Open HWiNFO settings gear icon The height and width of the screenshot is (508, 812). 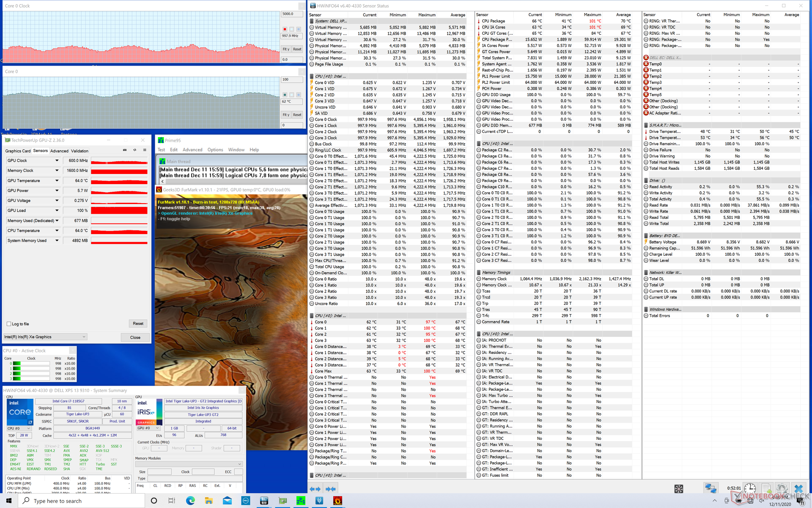coord(782,489)
